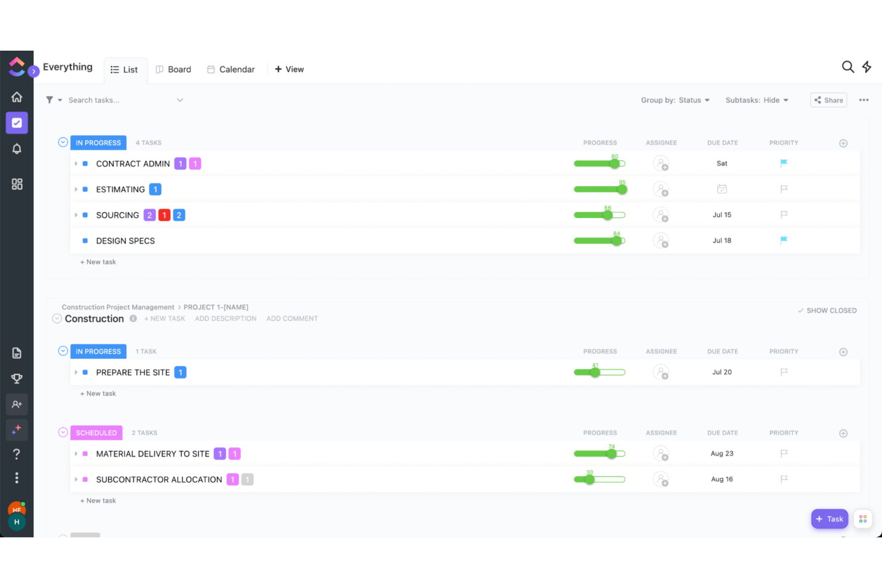Expand subtasks of CONTRACT ADMIN
Image resolution: width=882 pixels, height=588 pixels.
(x=76, y=163)
